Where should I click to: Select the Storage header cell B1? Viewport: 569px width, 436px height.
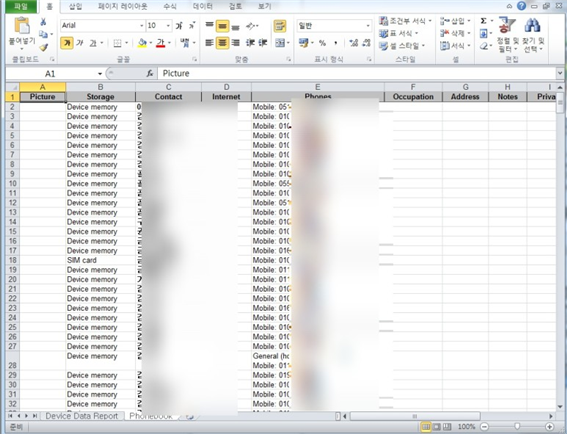[x=101, y=97]
